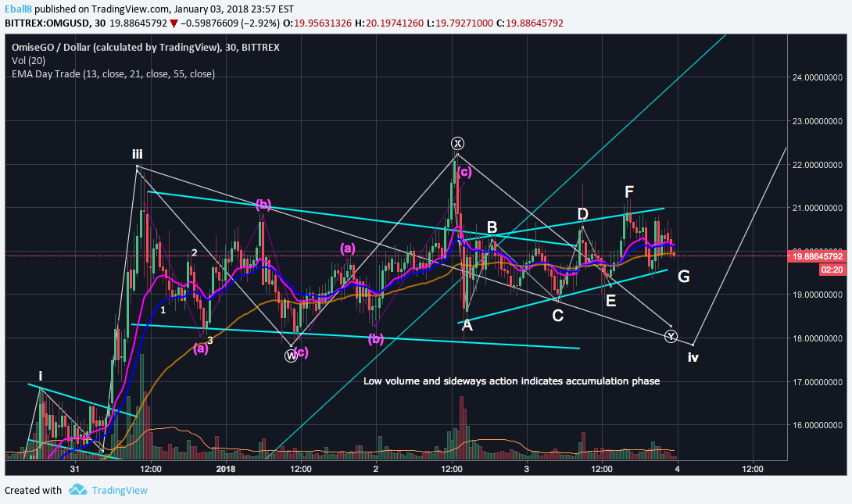Click the open price value O:19.95631326

317,23
